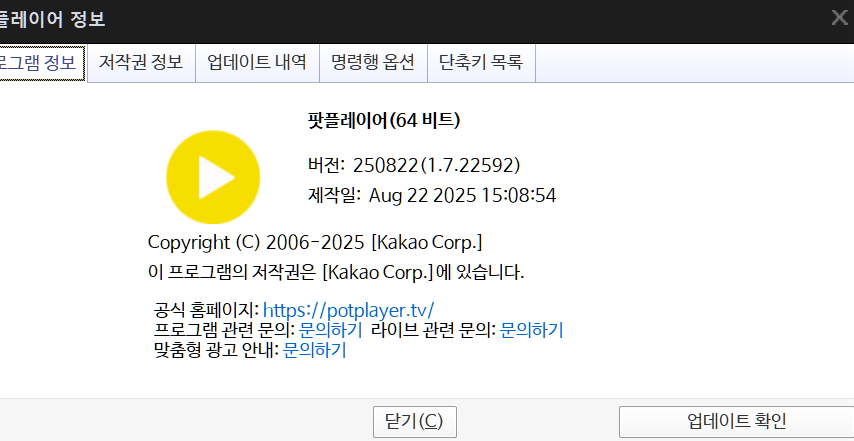Click 문의하기 link for 맞춤형 광고 안내
Viewport: 854px width, 441px height.
pyautogui.click(x=315, y=350)
